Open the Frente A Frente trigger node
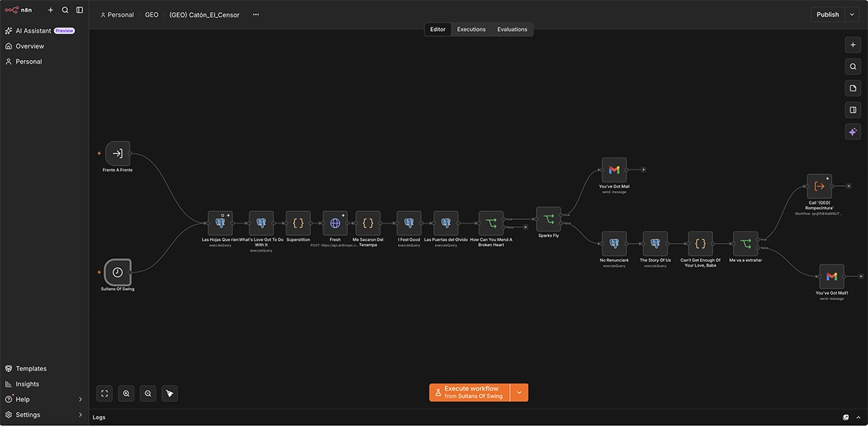 point(117,153)
